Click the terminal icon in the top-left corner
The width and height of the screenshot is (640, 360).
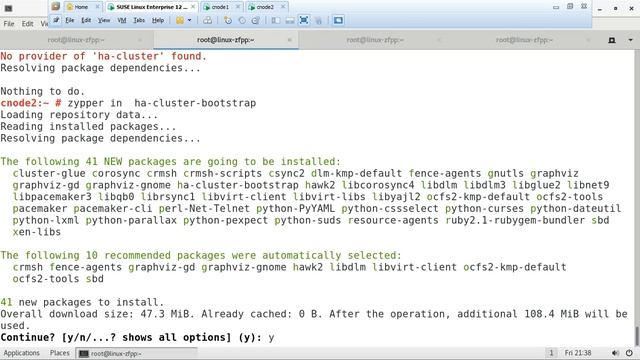click(x=8, y=8)
